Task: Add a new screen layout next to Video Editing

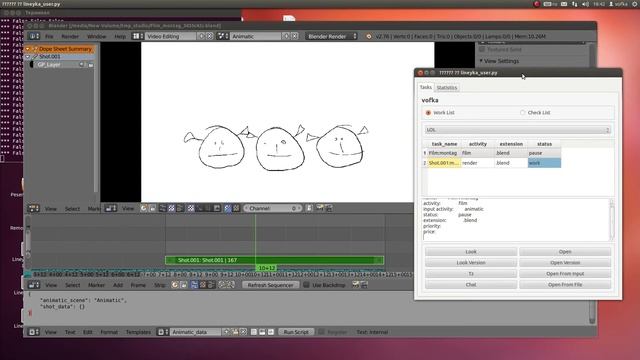Action: 201,36
